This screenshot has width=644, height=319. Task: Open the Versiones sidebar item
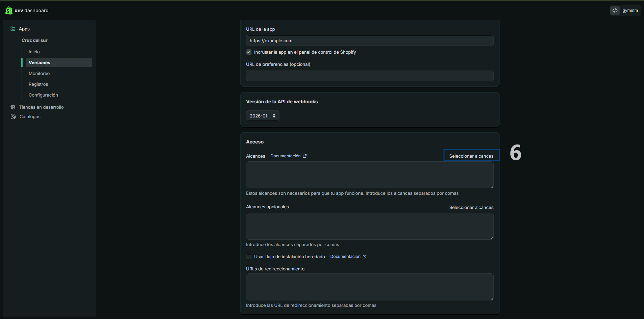39,62
